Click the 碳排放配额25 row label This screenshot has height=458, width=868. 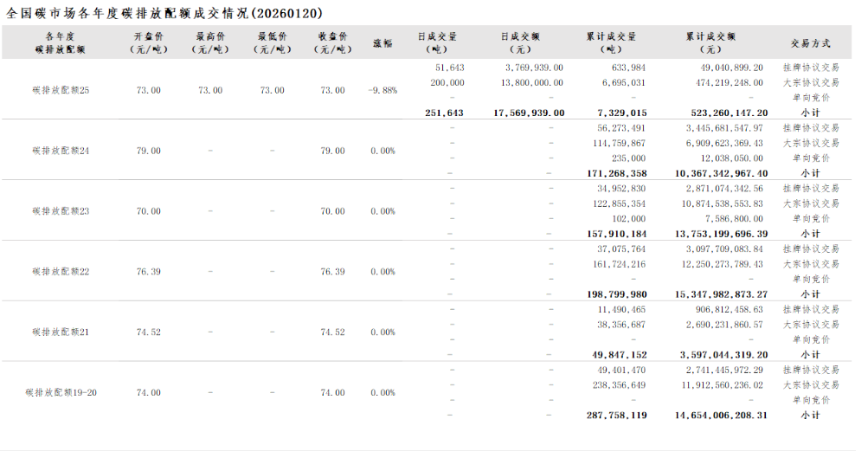(61, 90)
